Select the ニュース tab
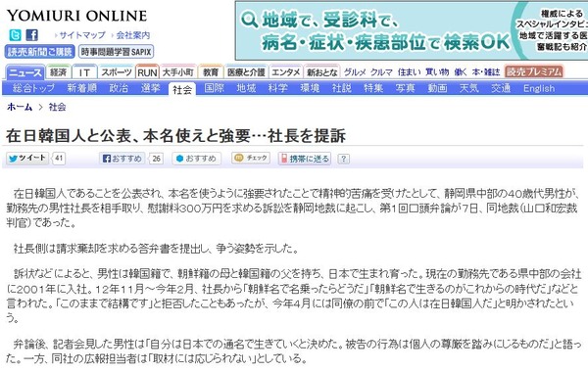Screen dimensions: 588x372 (x=25, y=72)
